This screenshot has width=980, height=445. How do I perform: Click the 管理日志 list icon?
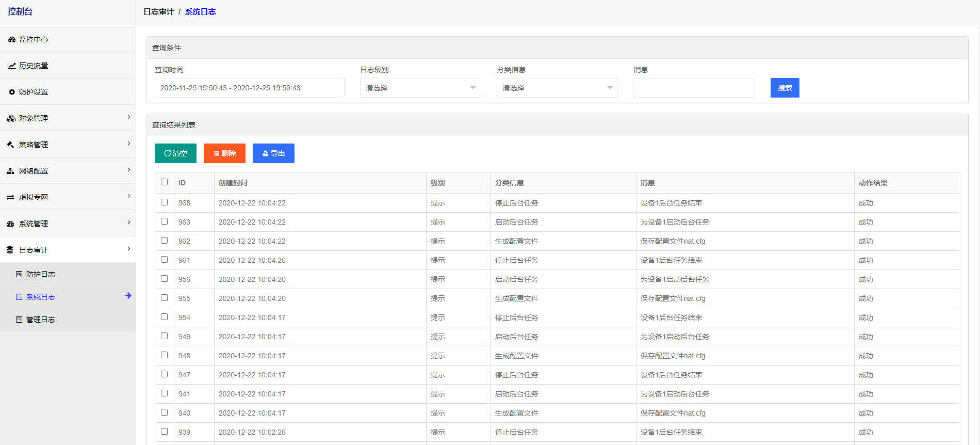pos(19,320)
